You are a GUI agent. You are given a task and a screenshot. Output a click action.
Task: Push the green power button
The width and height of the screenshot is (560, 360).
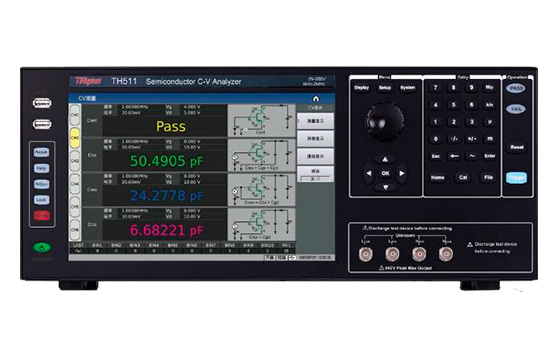42,248
